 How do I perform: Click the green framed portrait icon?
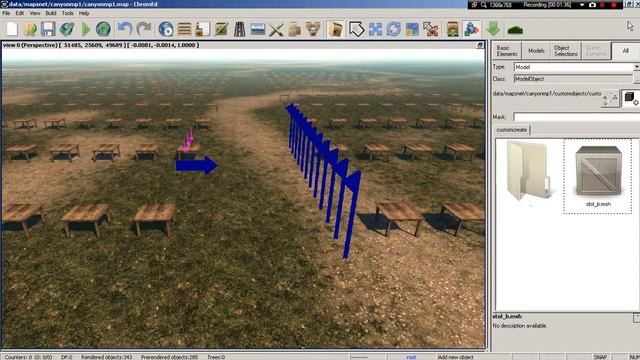(453, 29)
